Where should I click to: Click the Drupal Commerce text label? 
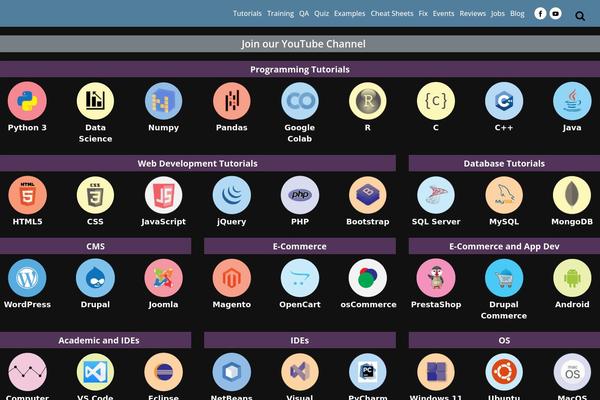point(504,310)
